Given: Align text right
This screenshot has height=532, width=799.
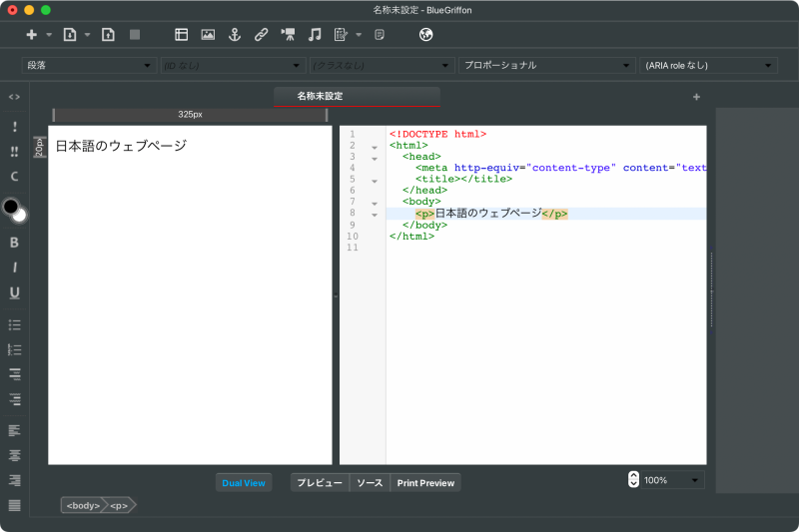Looking at the screenshot, I should tap(14, 480).
